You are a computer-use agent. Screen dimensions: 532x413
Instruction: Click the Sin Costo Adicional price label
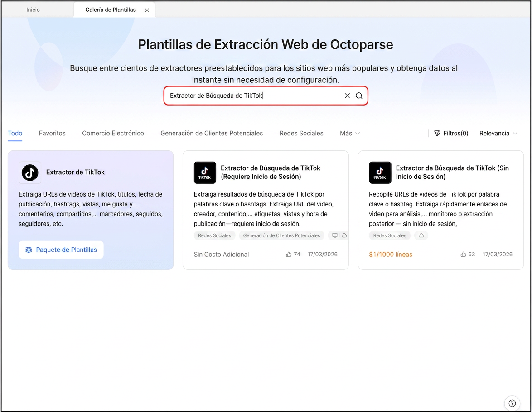coord(221,255)
